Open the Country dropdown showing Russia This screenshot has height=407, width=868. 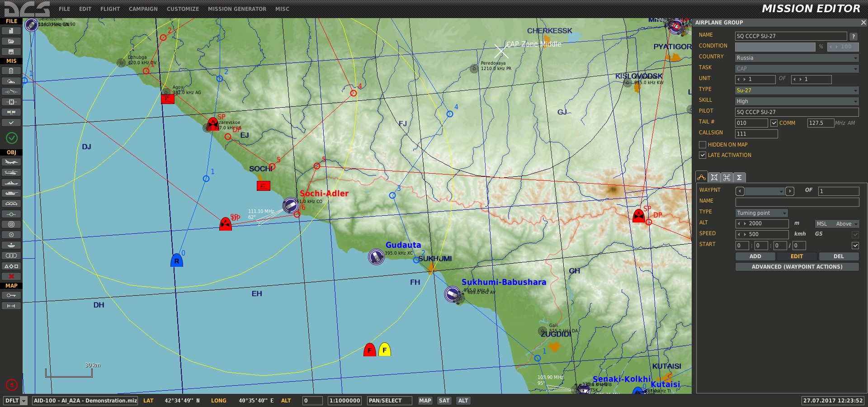pos(797,58)
